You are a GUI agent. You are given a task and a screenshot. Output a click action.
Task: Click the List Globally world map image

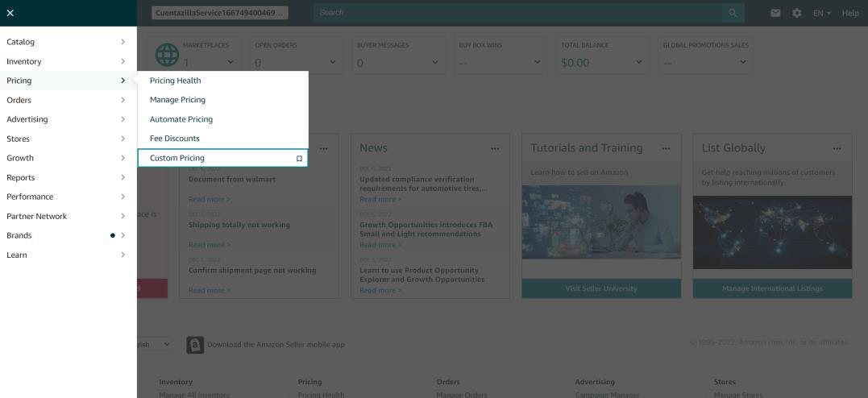tap(772, 233)
